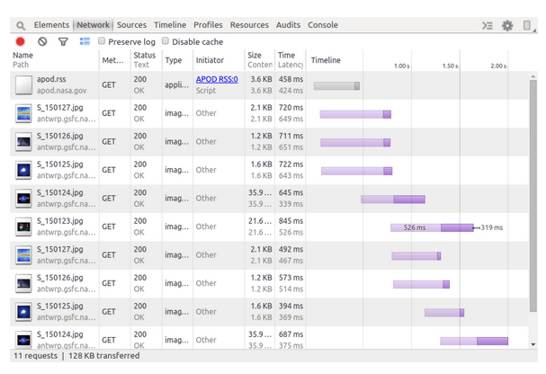Select the apod.rss file icon

(x=24, y=85)
